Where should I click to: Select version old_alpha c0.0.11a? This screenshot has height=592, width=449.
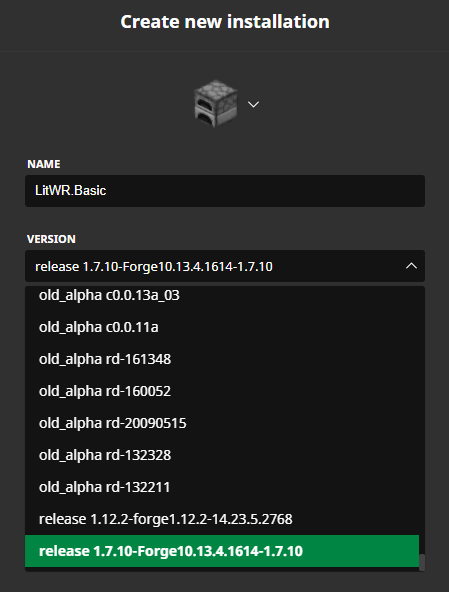coord(222,327)
